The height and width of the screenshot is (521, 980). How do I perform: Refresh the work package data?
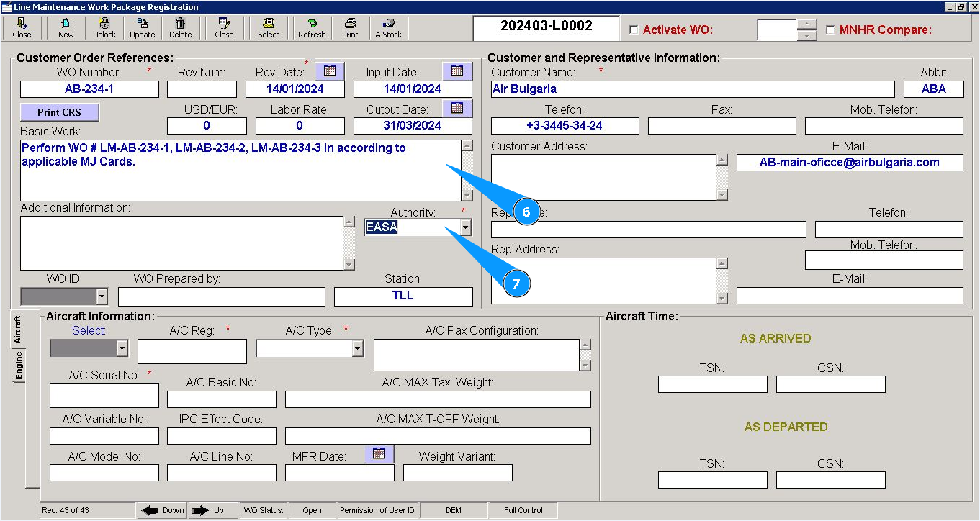coord(312,27)
